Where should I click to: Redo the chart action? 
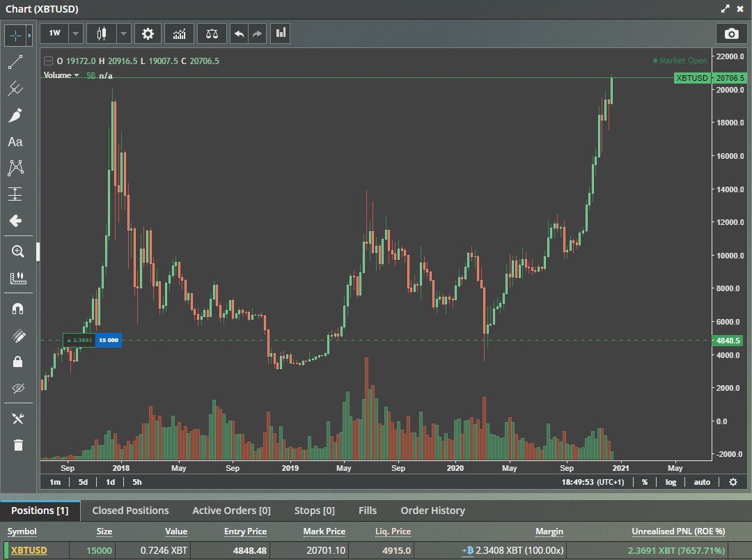point(258,33)
